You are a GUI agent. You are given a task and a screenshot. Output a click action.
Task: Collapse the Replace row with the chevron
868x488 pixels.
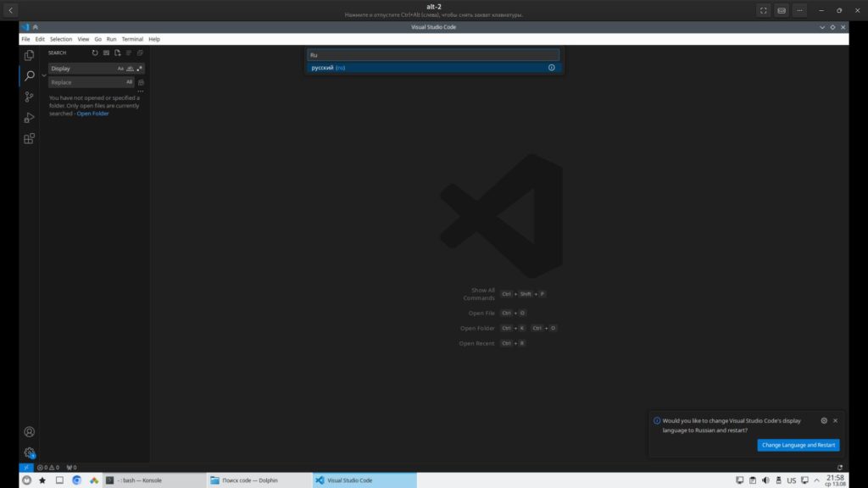point(44,75)
